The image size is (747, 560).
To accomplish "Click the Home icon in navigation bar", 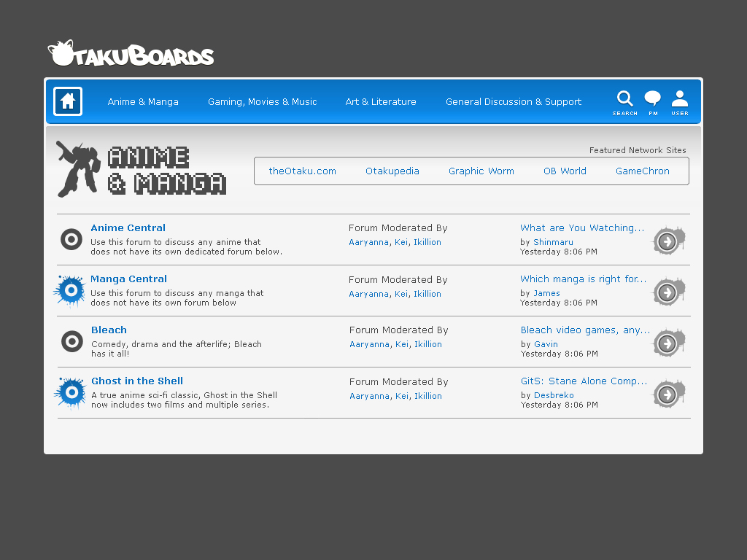I will click(68, 101).
